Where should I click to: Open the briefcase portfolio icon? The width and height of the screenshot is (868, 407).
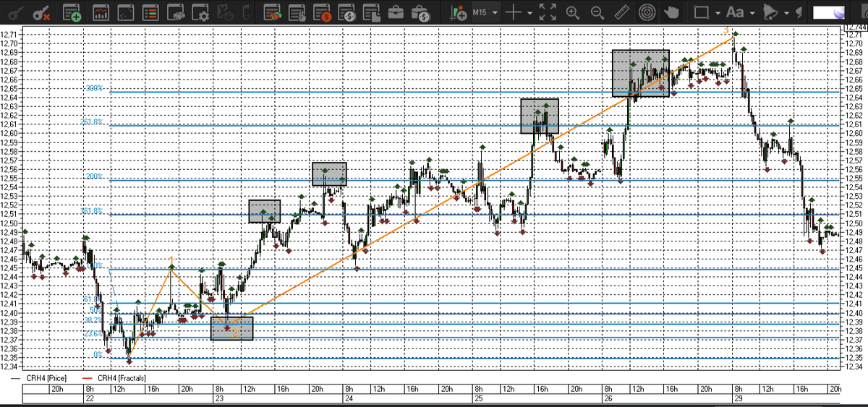396,12
